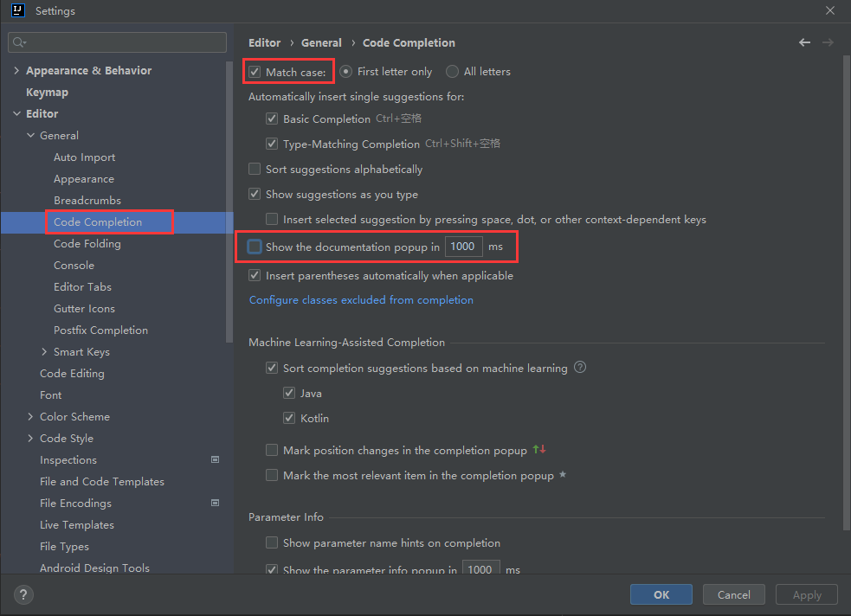Image resolution: width=851 pixels, height=616 pixels.
Task: Toggle Sort completion suggestions based on machine learning
Action: [272, 368]
